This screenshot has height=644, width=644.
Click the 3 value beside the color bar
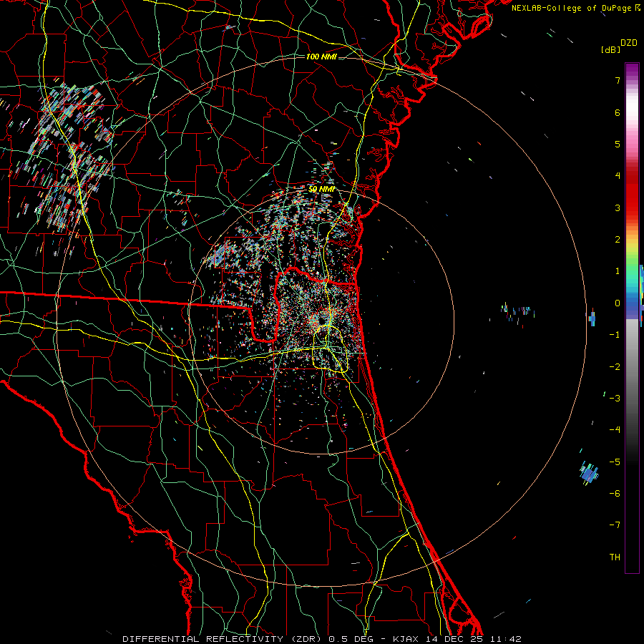[x=618, y=208]
